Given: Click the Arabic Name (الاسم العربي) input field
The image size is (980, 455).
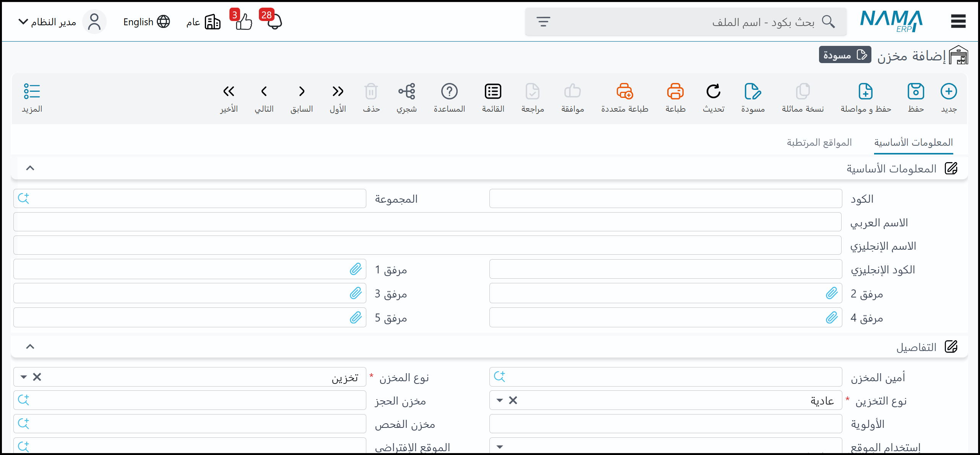Looking at the screenshot, I should (x=427, y=222).
